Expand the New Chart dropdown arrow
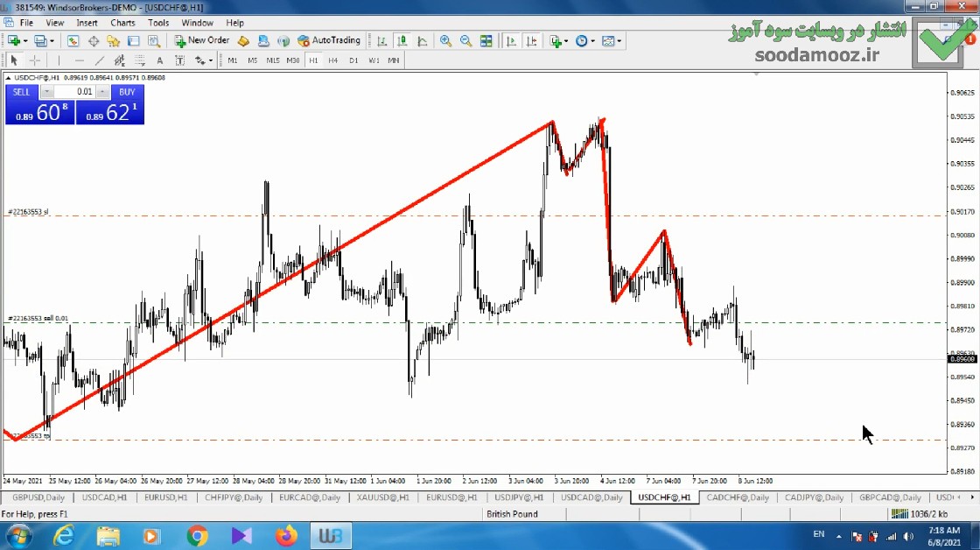This screenshot has height=550, width=980. [25, 41]
